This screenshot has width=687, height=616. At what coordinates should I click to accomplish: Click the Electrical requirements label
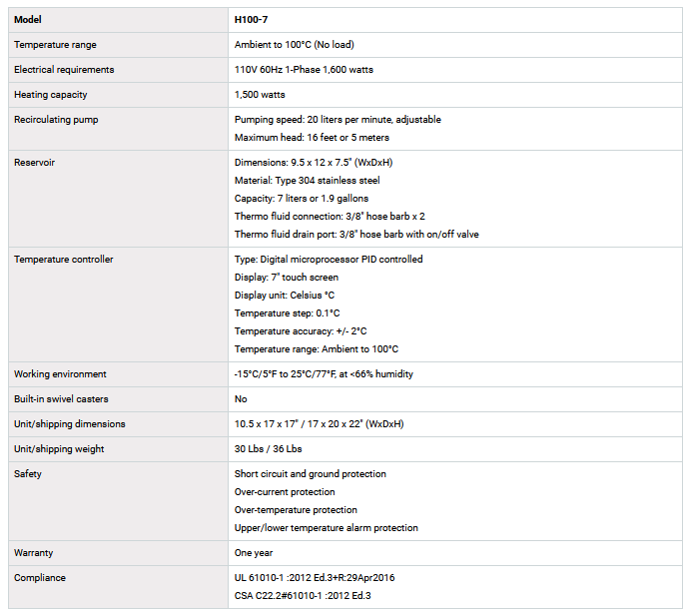tap(64, 70)
